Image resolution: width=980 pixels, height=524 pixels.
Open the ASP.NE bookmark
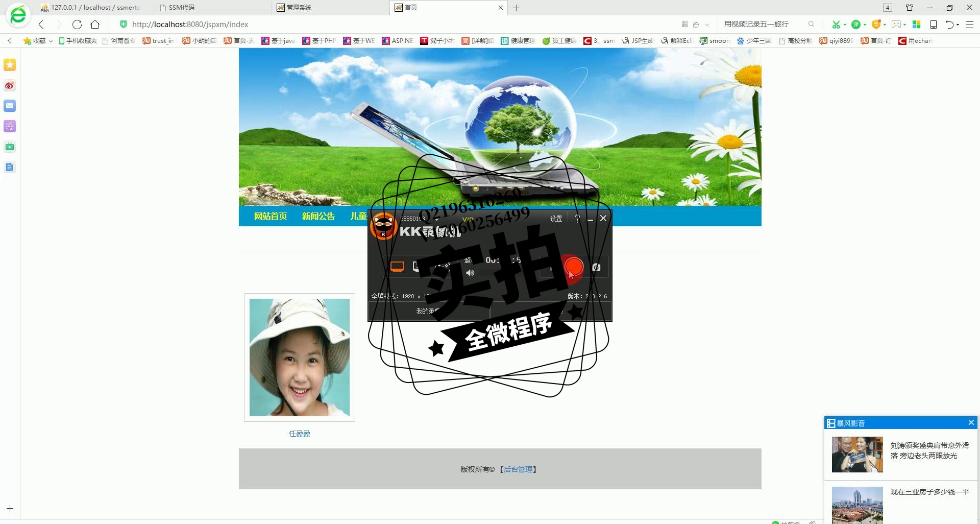[x=398, y=40]
